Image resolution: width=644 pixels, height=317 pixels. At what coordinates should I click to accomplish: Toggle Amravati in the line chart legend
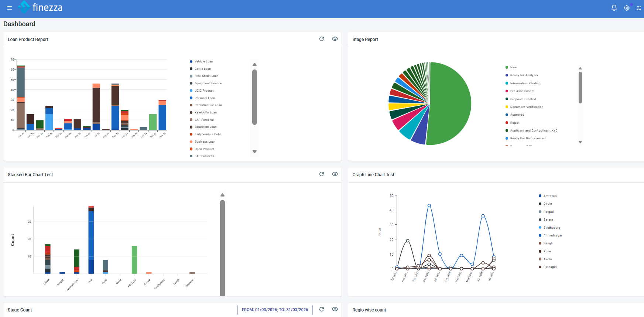tap(548, 196)
